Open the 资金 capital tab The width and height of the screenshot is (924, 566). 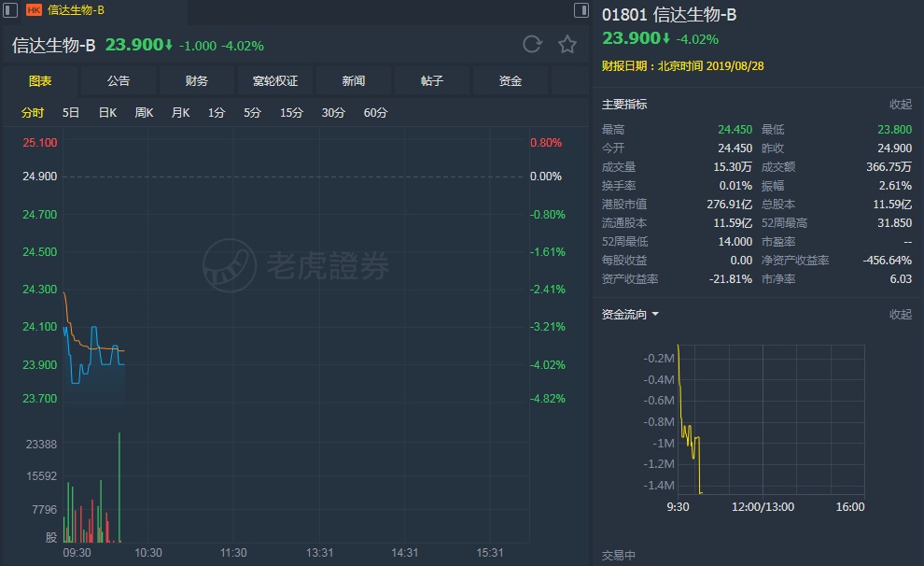click(511, 81)
